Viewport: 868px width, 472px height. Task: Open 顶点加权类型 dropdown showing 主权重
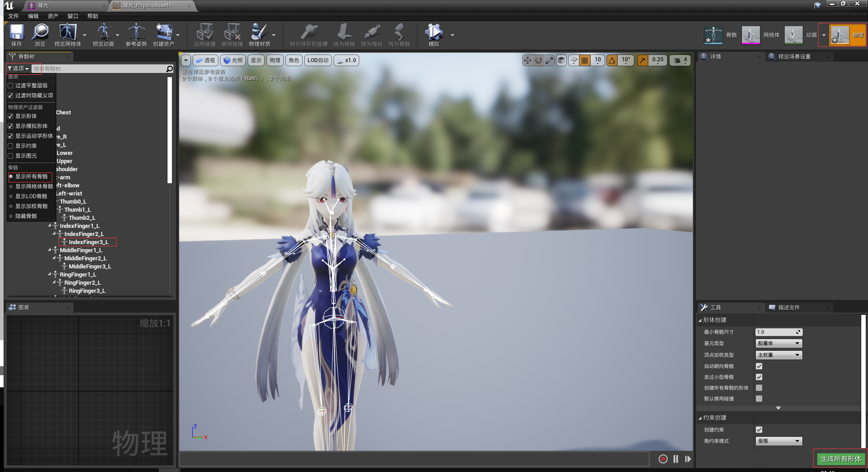point(778,355)
